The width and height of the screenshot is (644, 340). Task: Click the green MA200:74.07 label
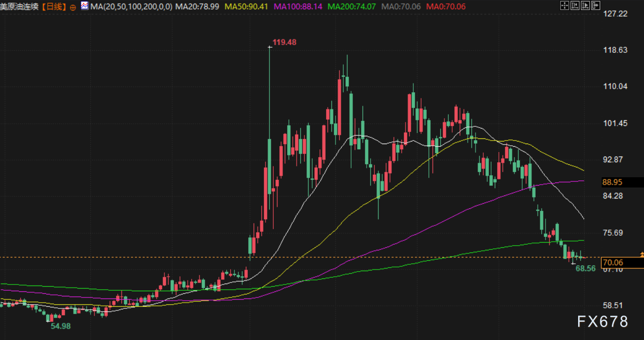tap(353, 7)
